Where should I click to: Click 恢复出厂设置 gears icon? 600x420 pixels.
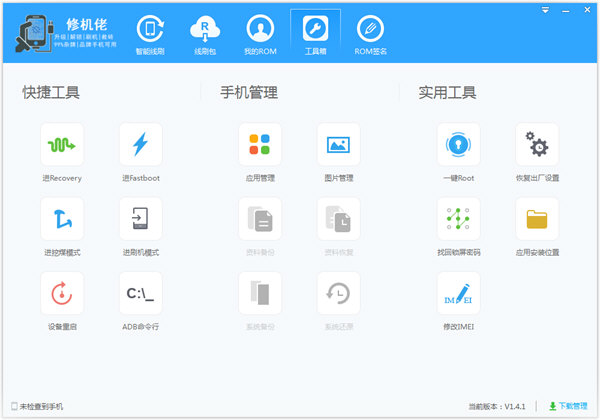[x=537, y=145]
